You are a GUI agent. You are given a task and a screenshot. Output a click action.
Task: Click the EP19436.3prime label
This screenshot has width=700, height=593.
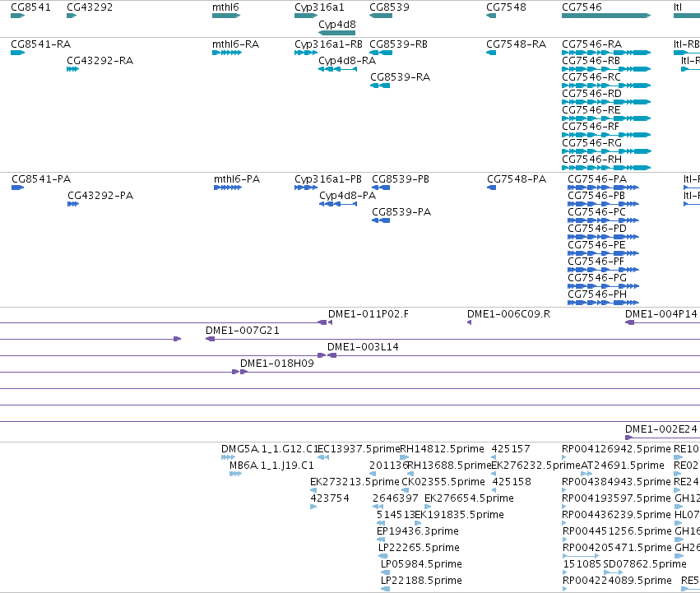point(417,531)
